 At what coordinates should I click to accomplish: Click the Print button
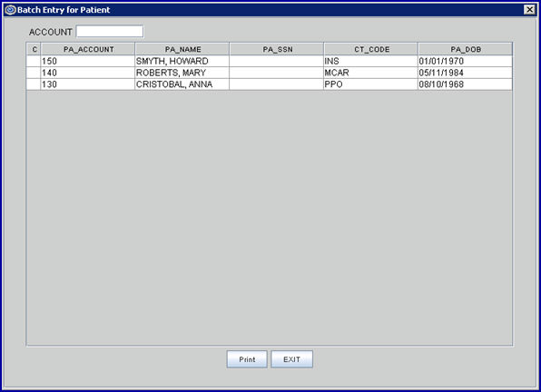pos(247,359)
